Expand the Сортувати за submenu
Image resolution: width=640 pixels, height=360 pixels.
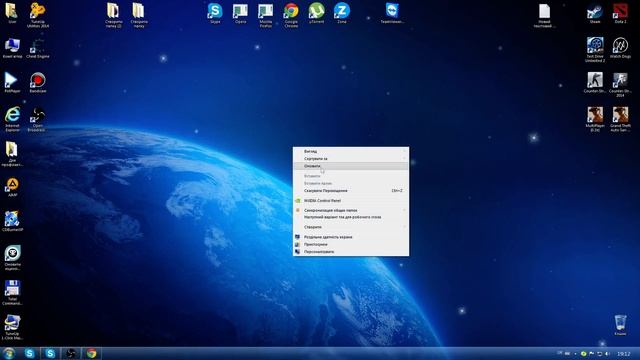(351, 159)
